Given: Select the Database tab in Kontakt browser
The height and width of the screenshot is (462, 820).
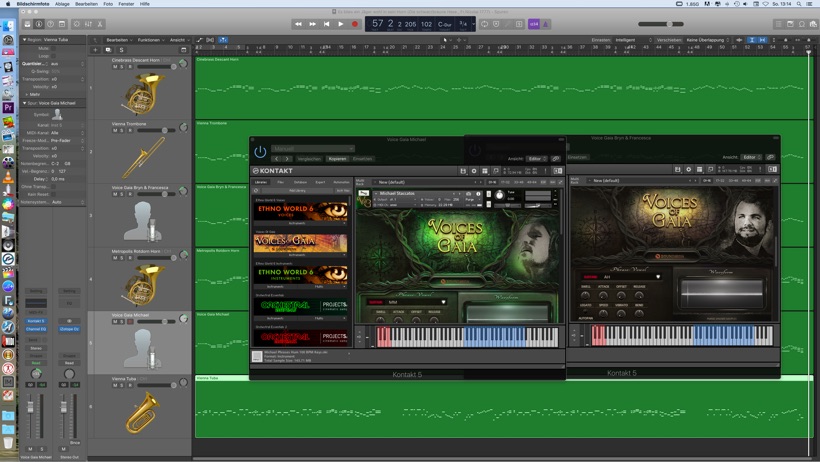Looking at the screenshot, I should point(300,182).
